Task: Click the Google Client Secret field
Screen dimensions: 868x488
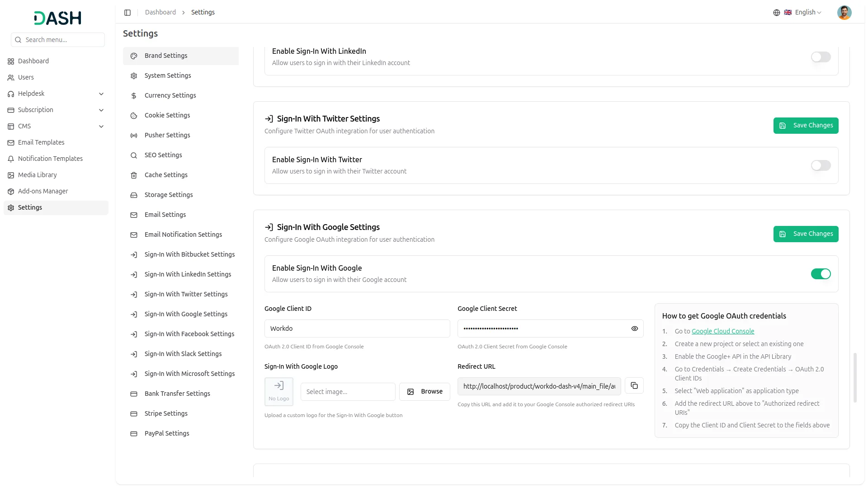Action: [551, 328]
